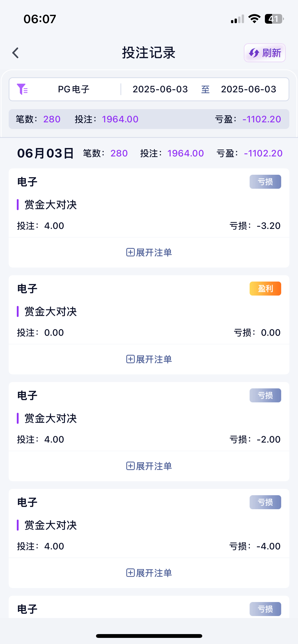Expand bet slip for -2.00 loss entry
The height and width of the screenshot is (644, 298).
149,466
